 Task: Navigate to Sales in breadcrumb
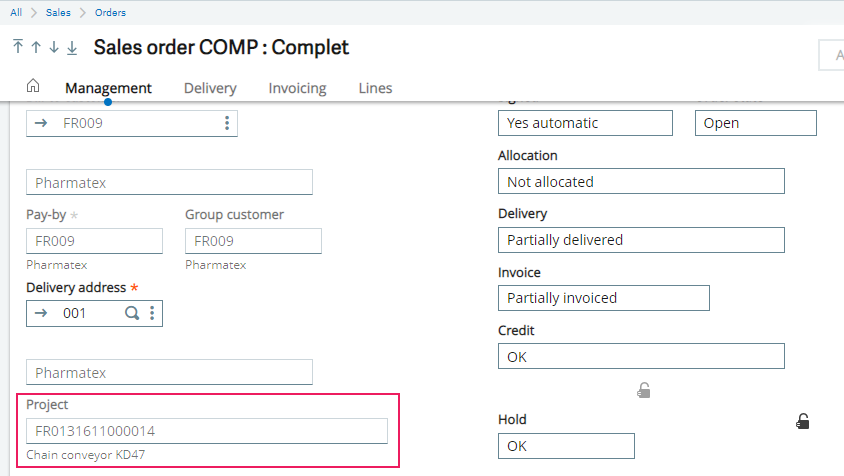point(58,13)
